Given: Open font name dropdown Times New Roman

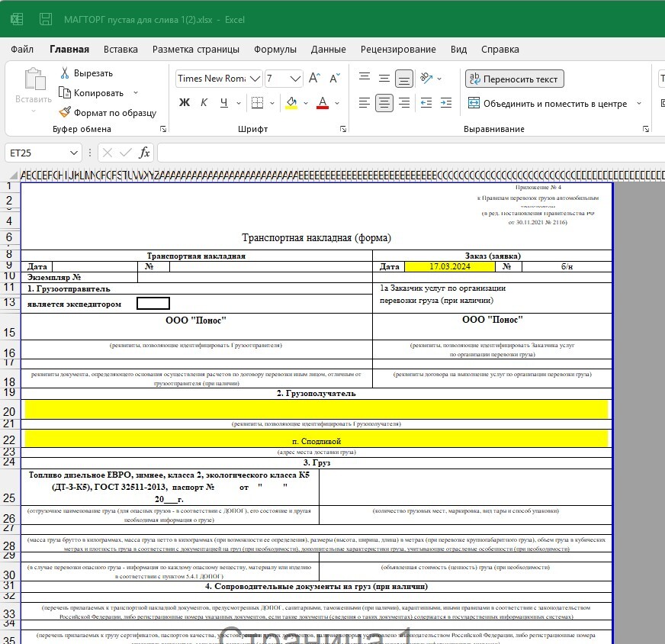Looking at the screenshot, I should [255, 79].
